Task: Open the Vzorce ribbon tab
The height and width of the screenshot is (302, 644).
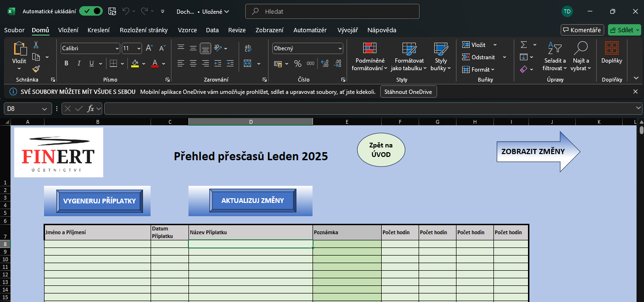Action: pyautogui.click(x=187, y=30)
